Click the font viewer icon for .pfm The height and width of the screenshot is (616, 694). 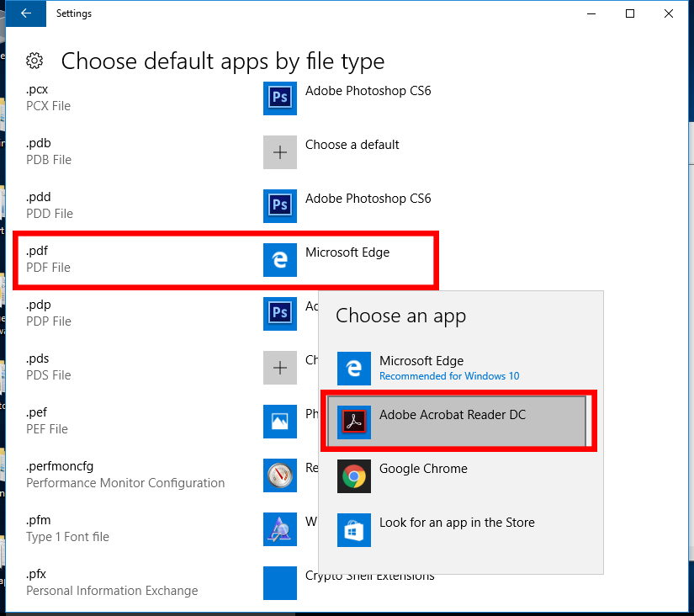tap(280, 529)
